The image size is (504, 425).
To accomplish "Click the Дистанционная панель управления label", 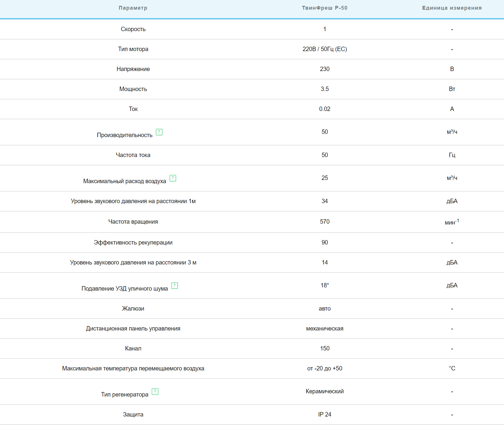I will point(133,328).
